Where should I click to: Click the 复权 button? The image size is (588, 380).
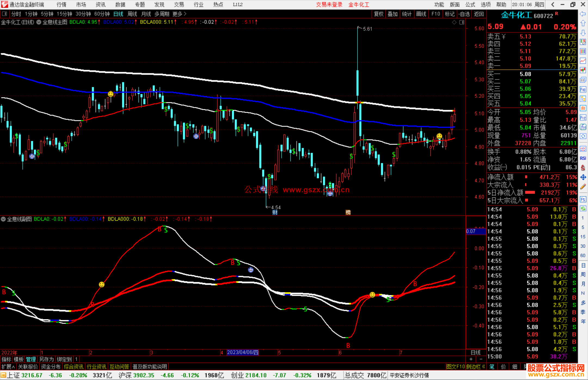coord(378,14)
